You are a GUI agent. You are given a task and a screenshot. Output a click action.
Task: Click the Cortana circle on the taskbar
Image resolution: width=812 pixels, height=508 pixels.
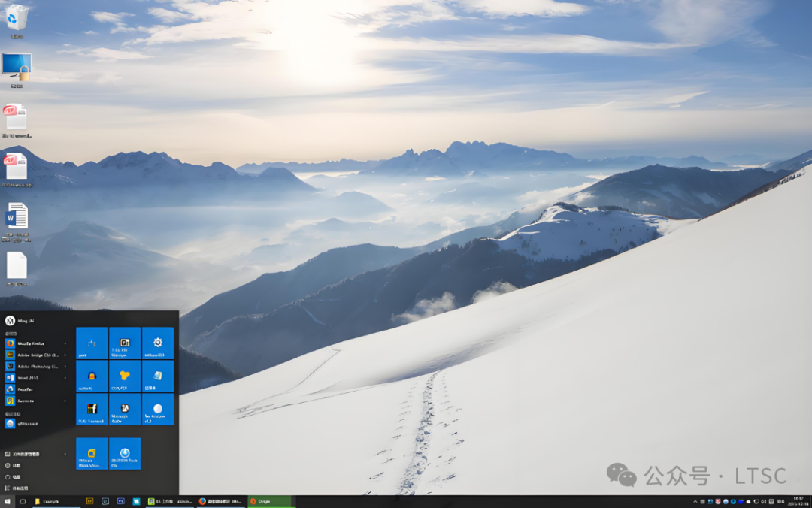click(23, 501)
